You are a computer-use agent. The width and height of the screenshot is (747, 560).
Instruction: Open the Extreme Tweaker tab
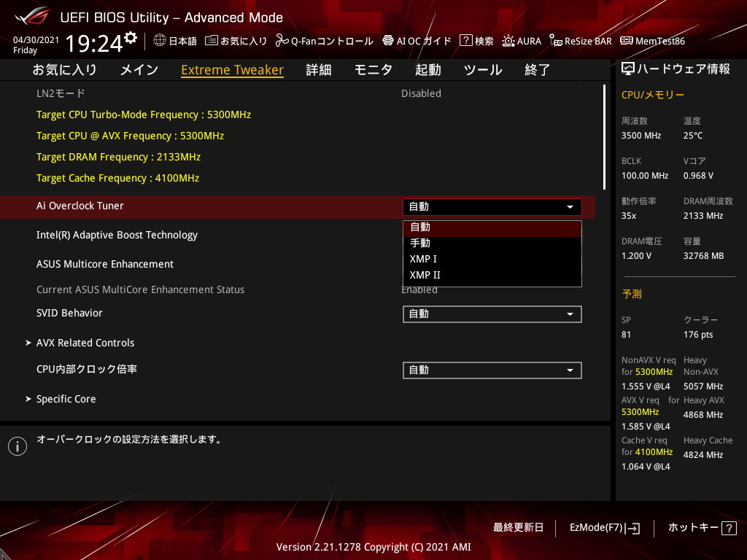(233, 70)
